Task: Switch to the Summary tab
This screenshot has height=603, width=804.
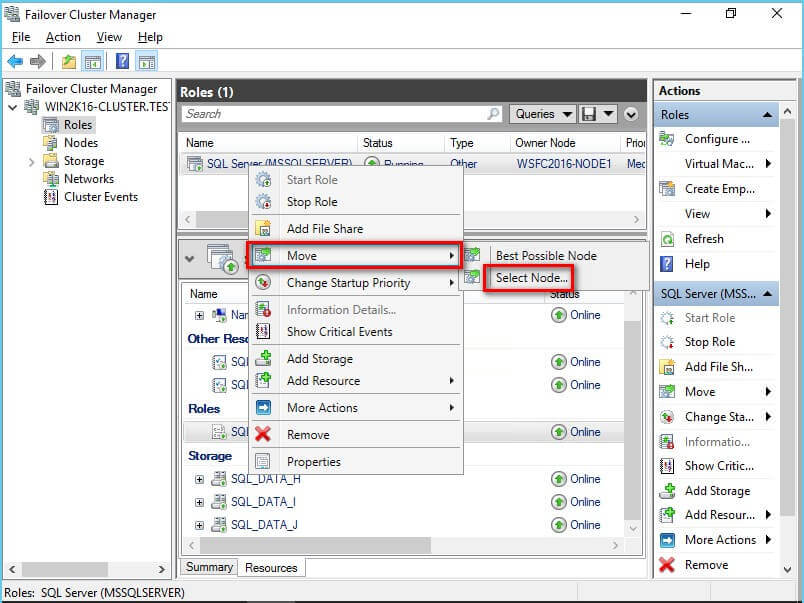Action: pyautogui.click(x=209, y=567)
